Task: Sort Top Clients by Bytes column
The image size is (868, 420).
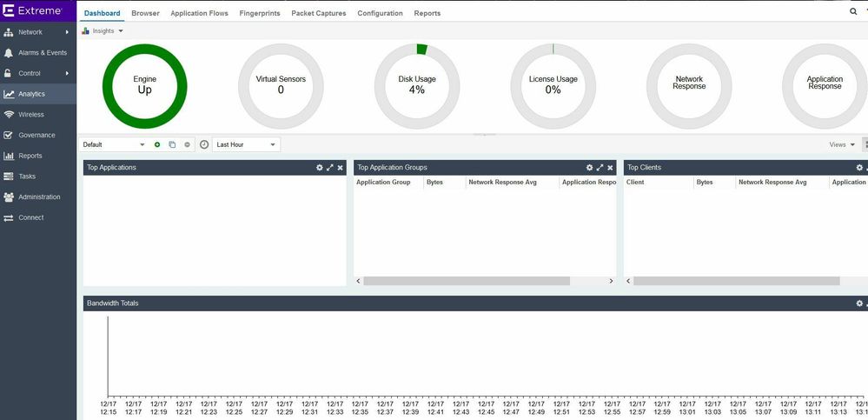Action: coord(715,183)
